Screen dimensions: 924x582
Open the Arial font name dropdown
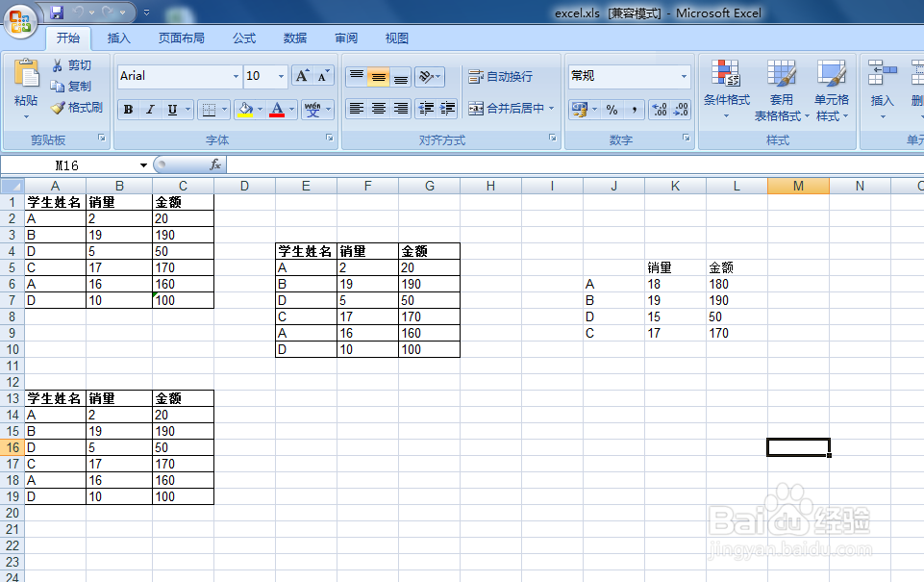pyautogui.click(x=236, y=76)
